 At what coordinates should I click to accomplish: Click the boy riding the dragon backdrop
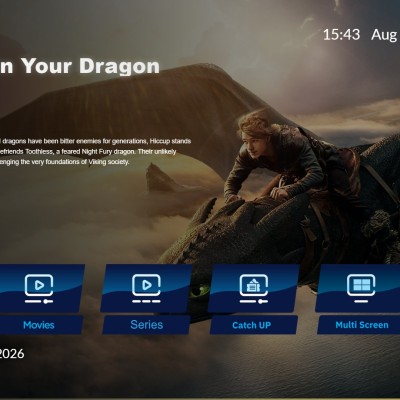pyautogui.click(x=283, y=157)
